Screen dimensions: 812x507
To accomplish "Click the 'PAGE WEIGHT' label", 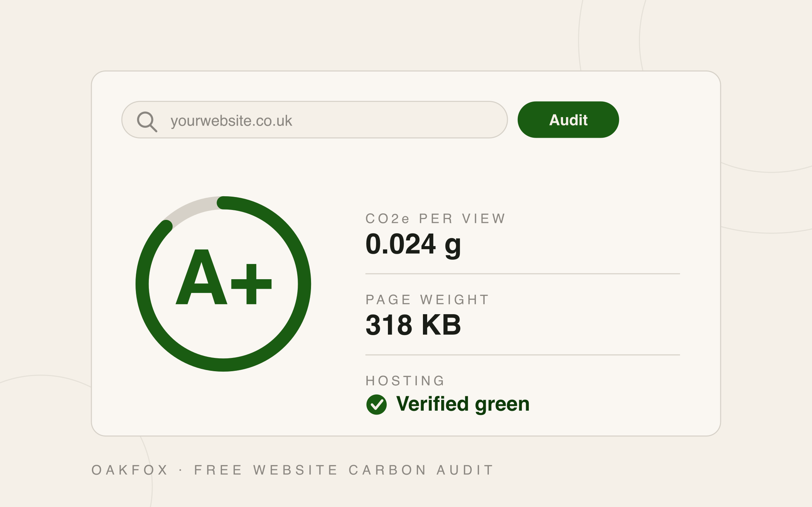I will click(x=427, y=300).
